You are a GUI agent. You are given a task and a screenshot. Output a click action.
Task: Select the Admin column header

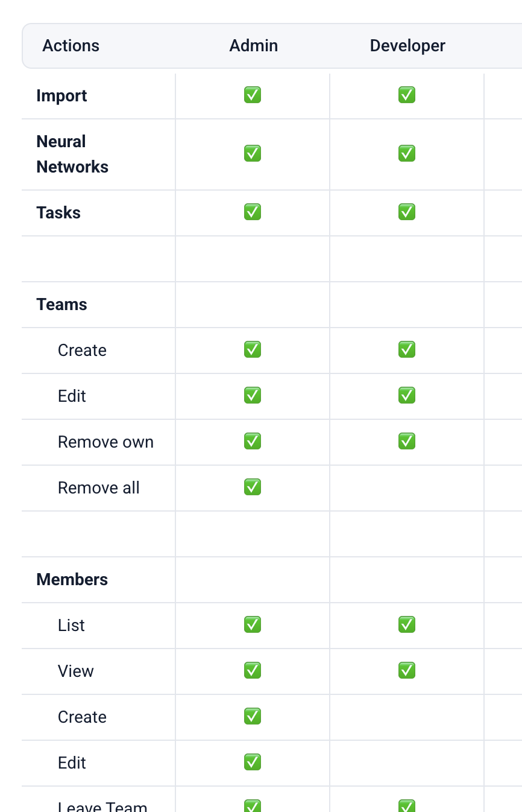[x=254, y=46]
